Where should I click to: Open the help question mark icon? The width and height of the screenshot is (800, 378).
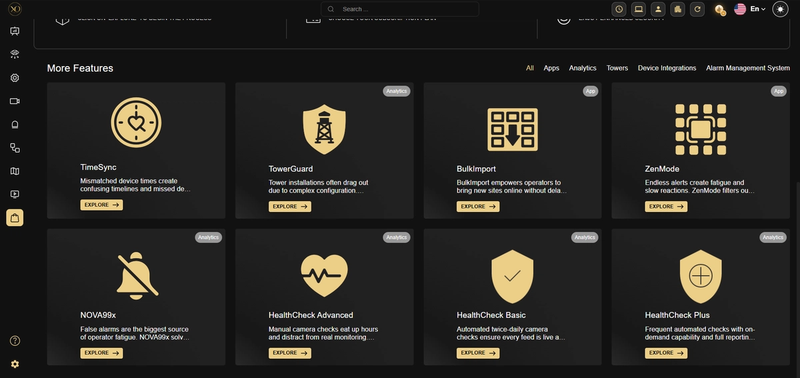[15, 341]
